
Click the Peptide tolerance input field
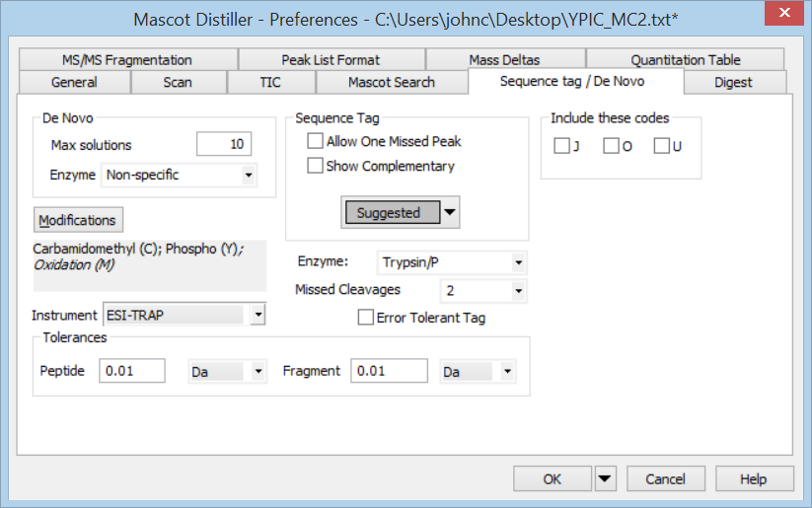(x=132, y=371)
